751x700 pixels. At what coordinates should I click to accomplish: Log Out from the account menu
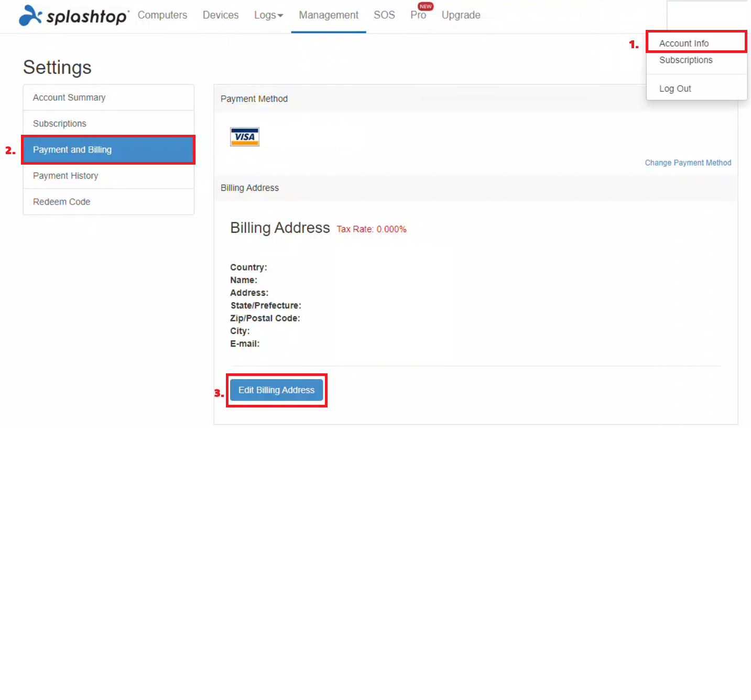[675, 89]
